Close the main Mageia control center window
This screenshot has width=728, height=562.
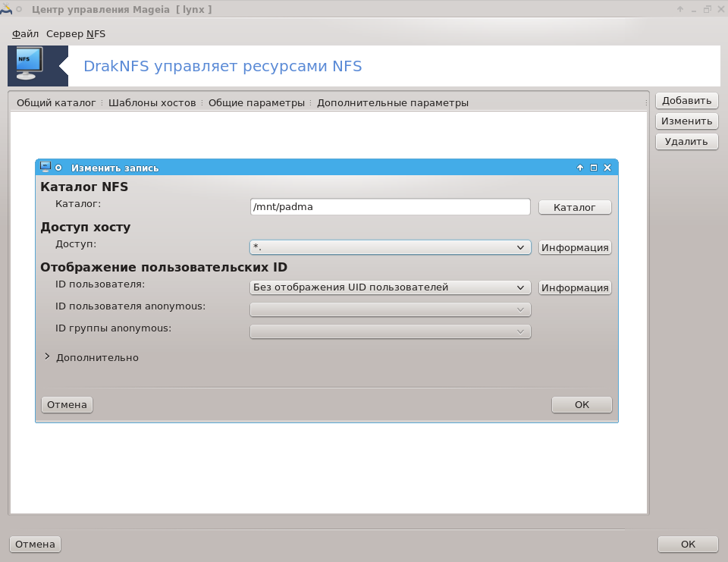pyautogui.click(x=721, y=9)
